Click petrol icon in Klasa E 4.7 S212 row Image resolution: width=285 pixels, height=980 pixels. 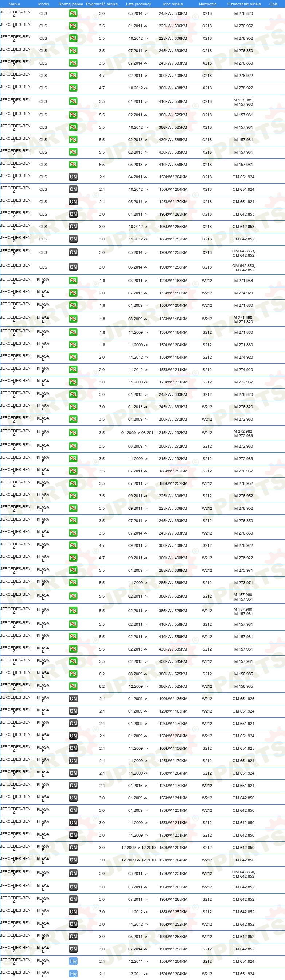tap(73, 545)
